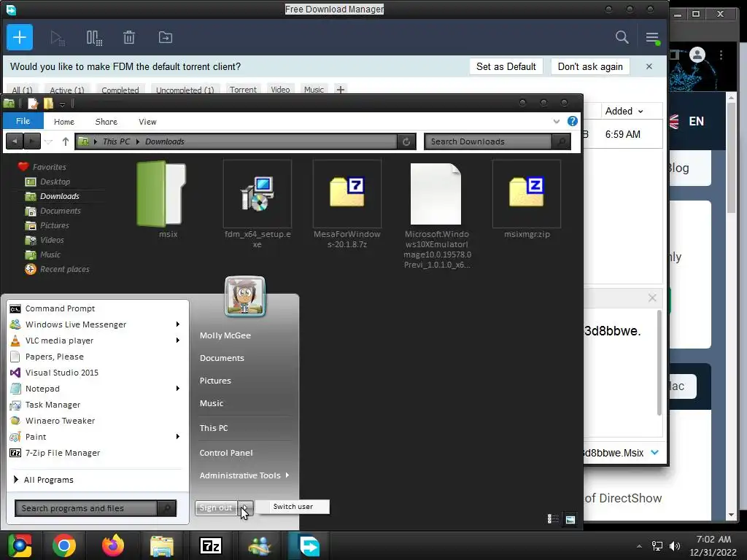
Task: Switch to the Torrent tab in FDM
Action: coord(243,90)
